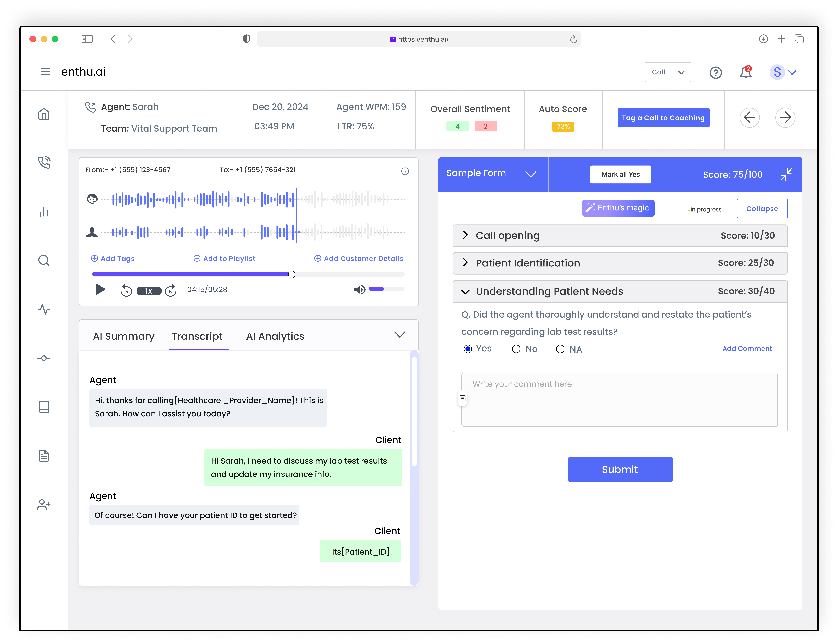Select the NA radio button
This screenshot has width=838, height=644.
click(x=560, y=349)
